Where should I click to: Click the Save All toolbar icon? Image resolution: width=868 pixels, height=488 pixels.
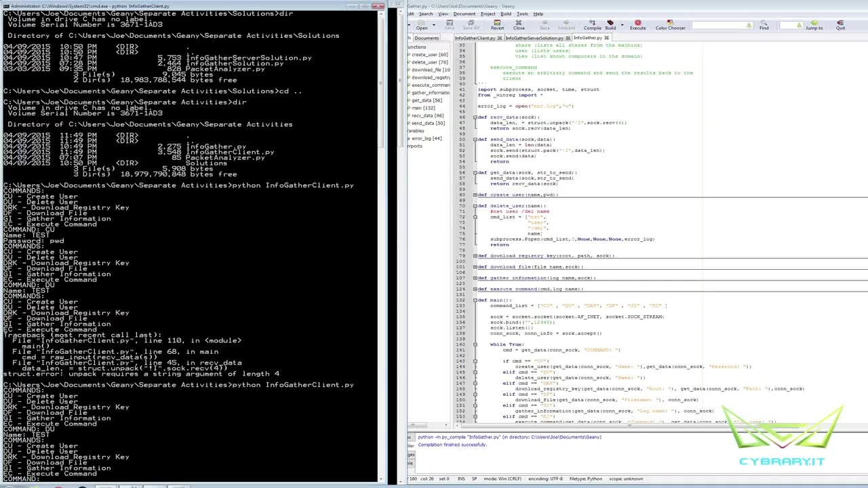pos(471,25)
